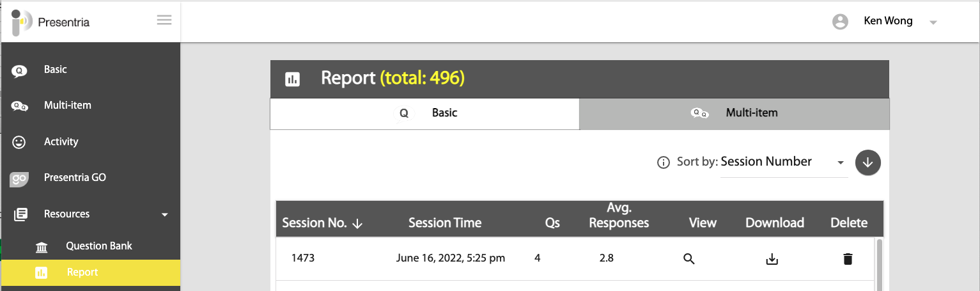Switch to the Multi-item report tab
Screen dimensions: 980x291
click(x=734, y=113)
